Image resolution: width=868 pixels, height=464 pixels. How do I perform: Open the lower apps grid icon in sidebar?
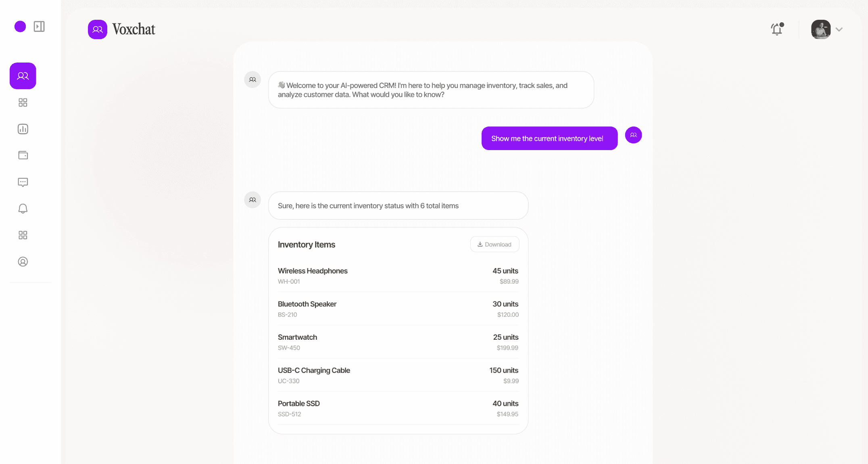23,235
